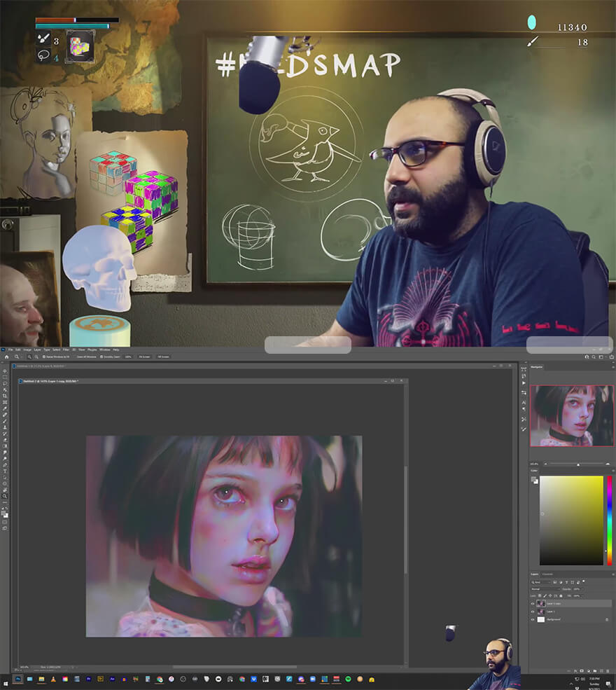Open the History panel icon in the dock

coord(524,376)
